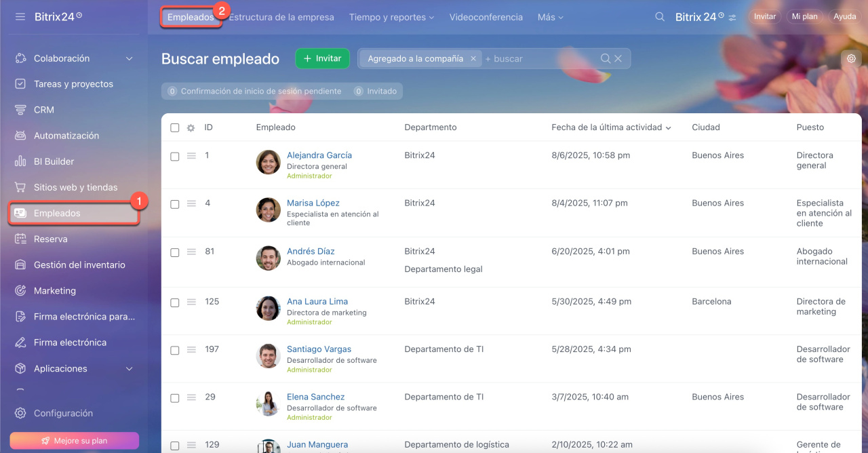Click the Departmento column header
The width and height of the screenshot is (868, 453).
pos(431,127)
